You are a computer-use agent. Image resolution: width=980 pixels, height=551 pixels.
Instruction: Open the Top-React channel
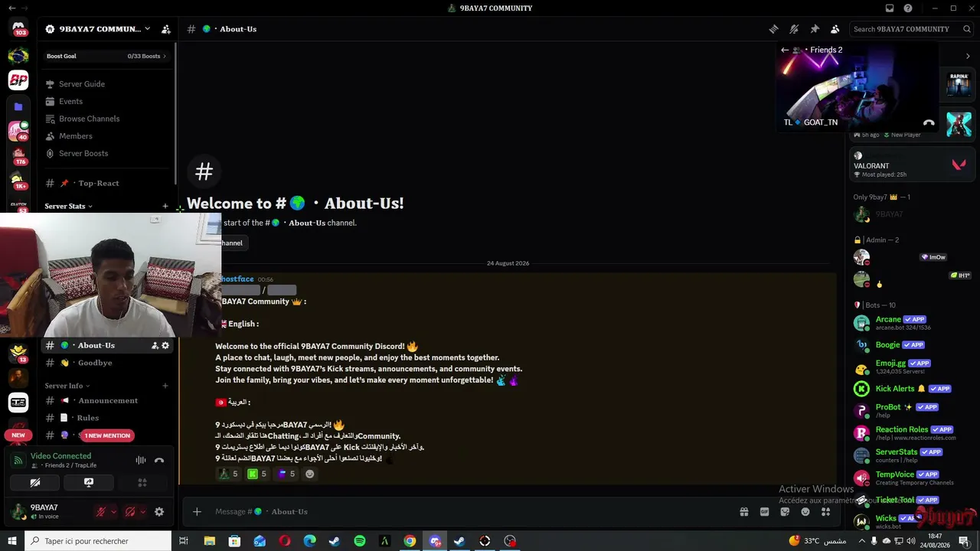click(x=106, y=183)
